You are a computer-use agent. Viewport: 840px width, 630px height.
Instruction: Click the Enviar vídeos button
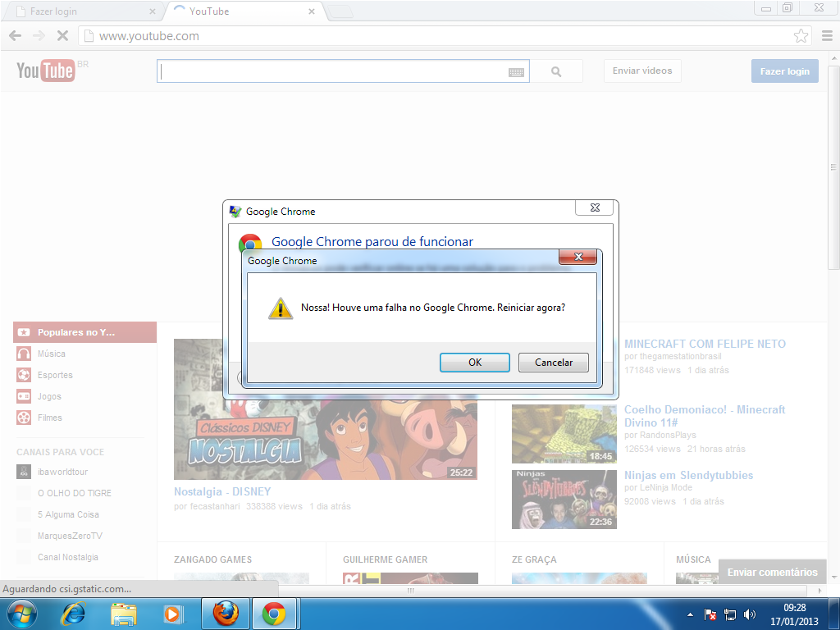click(x=642, y=71)
